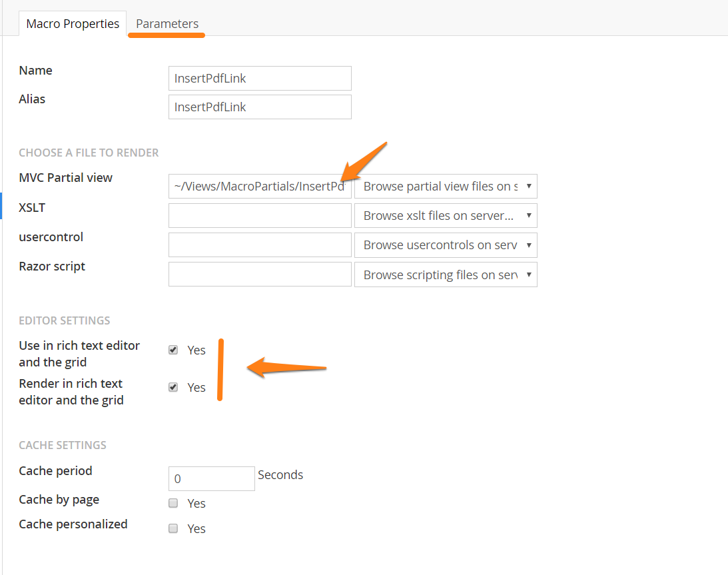This screenshot has width=728, height=575.
Task: Click the usercontrol path field
Action: (260, 245)
